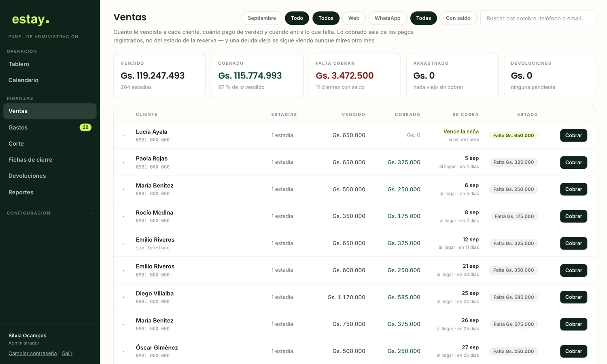The width and height of the screenshot is (607, 364).
Task: Click the Falta cobrar summary card
Action: (x=354, y=76)
